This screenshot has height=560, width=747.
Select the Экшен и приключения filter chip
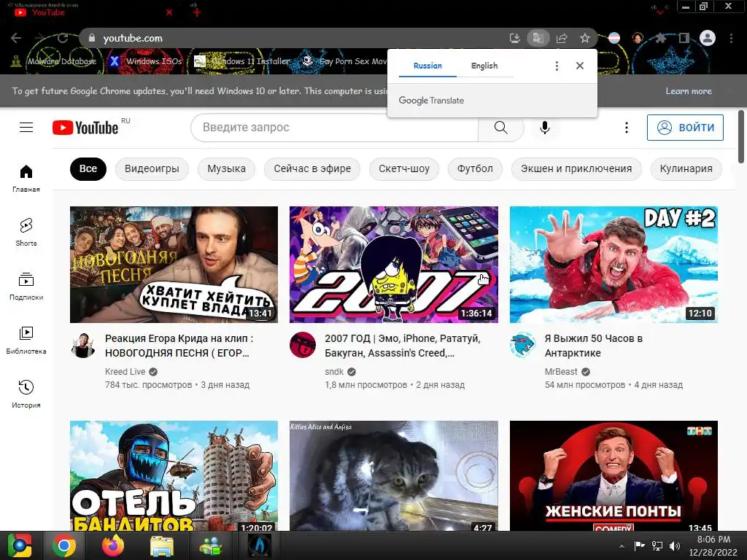point(576,169)
